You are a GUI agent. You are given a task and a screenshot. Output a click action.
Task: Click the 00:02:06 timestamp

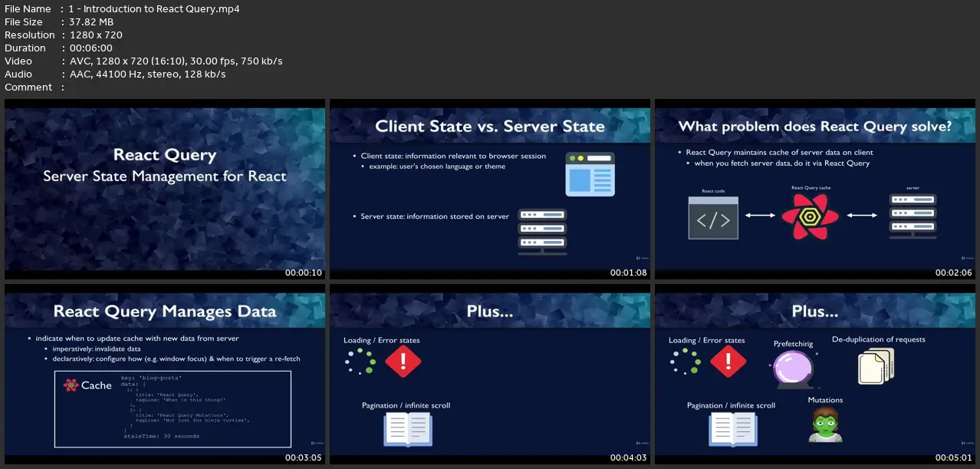click(954, 272)
